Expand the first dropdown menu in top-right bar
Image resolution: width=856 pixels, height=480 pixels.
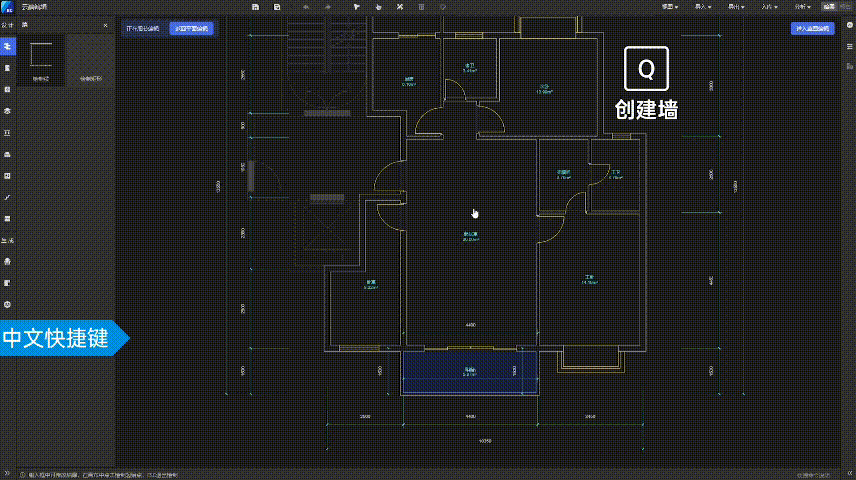(x=669, y=7)
